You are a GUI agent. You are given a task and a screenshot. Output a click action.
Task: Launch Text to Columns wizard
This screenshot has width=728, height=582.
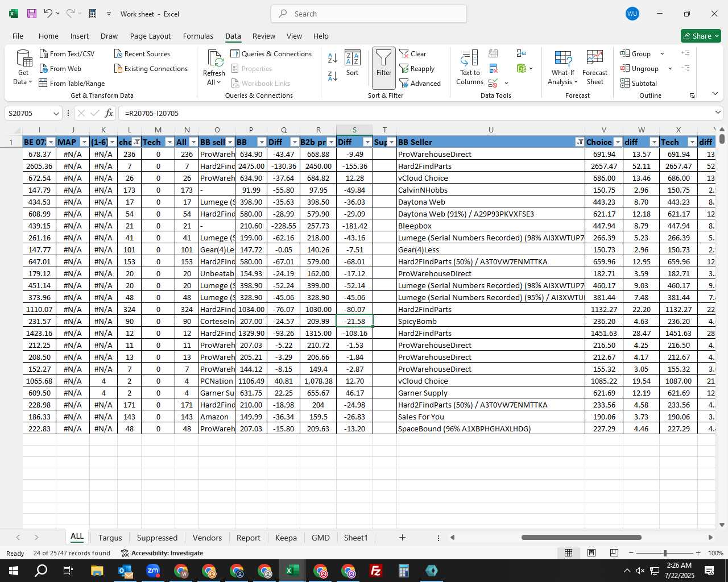point(470,68)
